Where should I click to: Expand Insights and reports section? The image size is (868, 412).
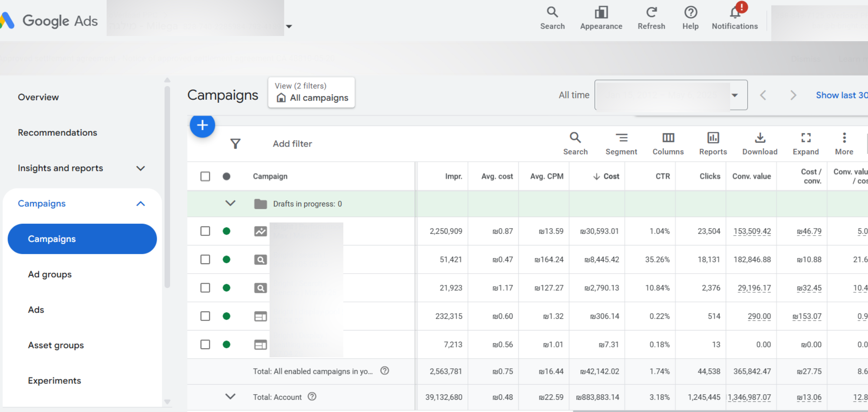tap(141, 168)
